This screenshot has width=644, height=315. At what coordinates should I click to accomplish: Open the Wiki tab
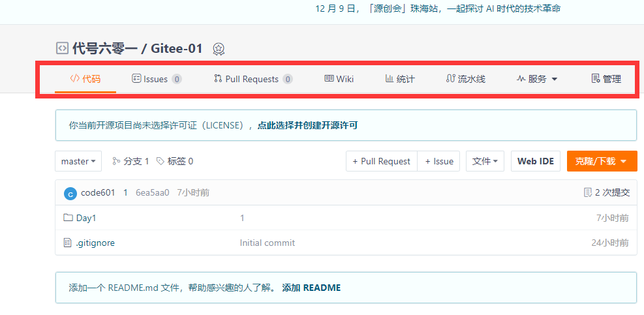point(339,79)
